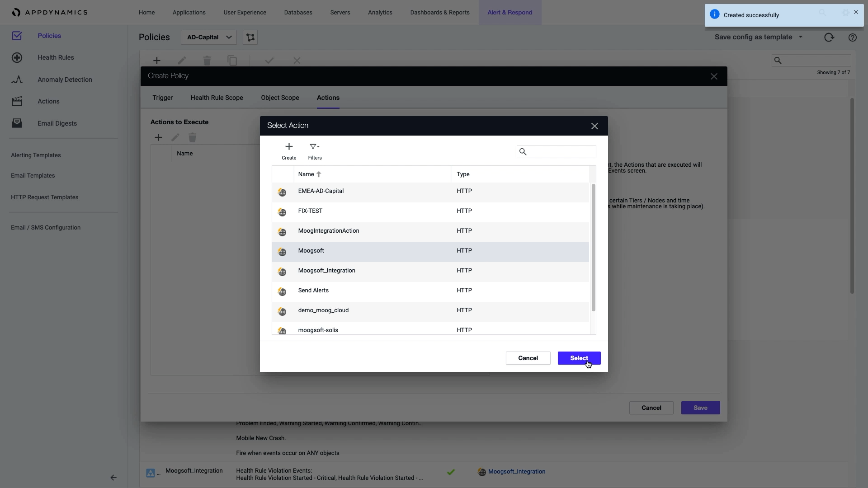Click the HTTP icon beside Send Alerts
This screenshot has height=488, width=868.
point(282,292)
